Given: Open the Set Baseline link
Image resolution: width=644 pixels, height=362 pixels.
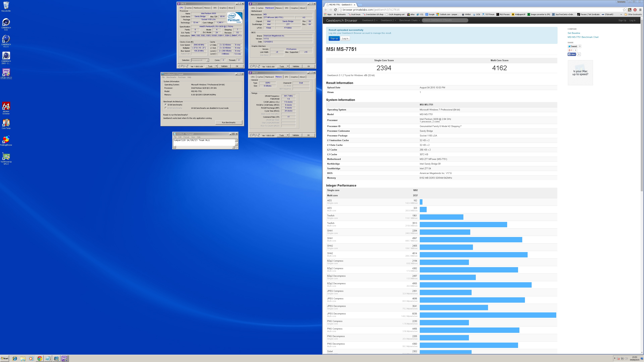Looking at the screenshot, I should click(574, 33).
